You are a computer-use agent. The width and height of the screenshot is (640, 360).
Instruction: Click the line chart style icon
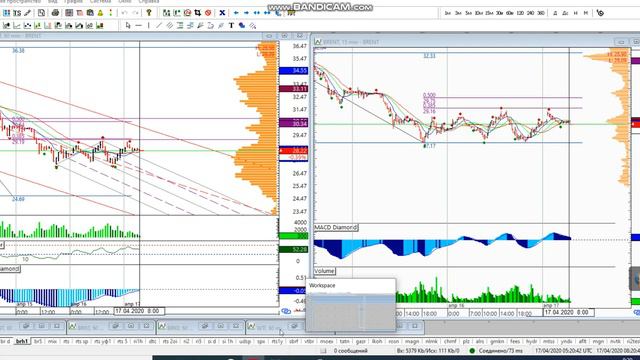pyautogui.click(x=17, y=26)
